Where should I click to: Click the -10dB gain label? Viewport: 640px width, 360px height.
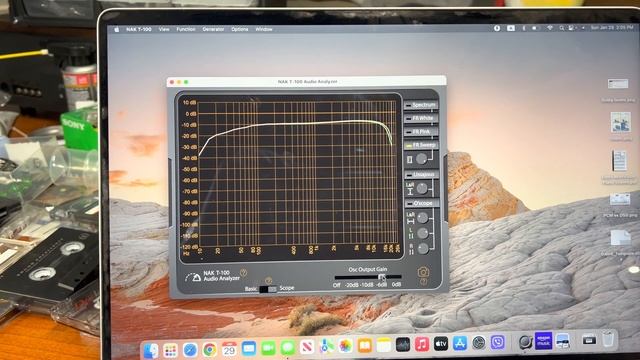[x=367, y=285]
